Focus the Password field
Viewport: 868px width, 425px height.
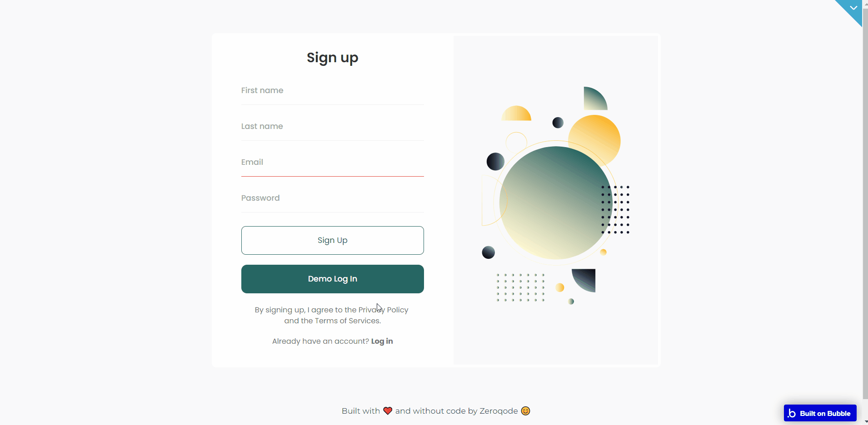pos(333,198)
